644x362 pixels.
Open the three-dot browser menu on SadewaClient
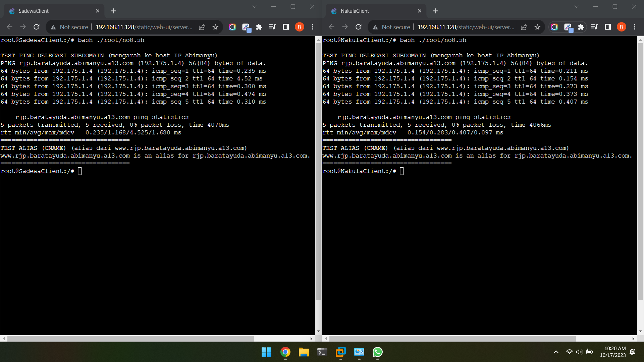[313, 27]
